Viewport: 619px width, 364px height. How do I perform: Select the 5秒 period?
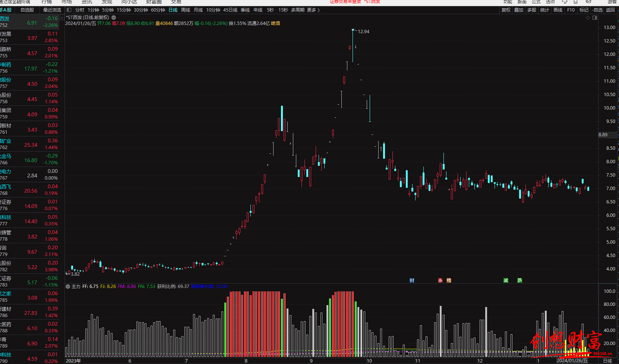[x=270, y=10]
